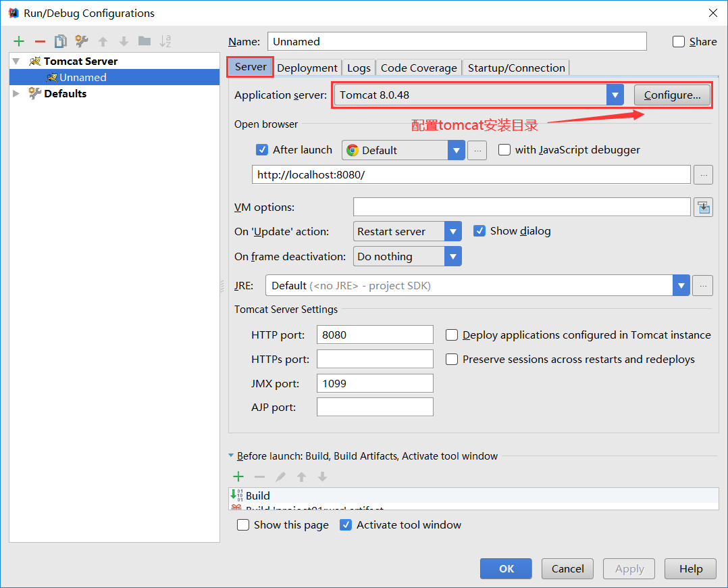728x588 pixels.
Task: Open the JRE dropdown
Action: [x=681, y=285]
